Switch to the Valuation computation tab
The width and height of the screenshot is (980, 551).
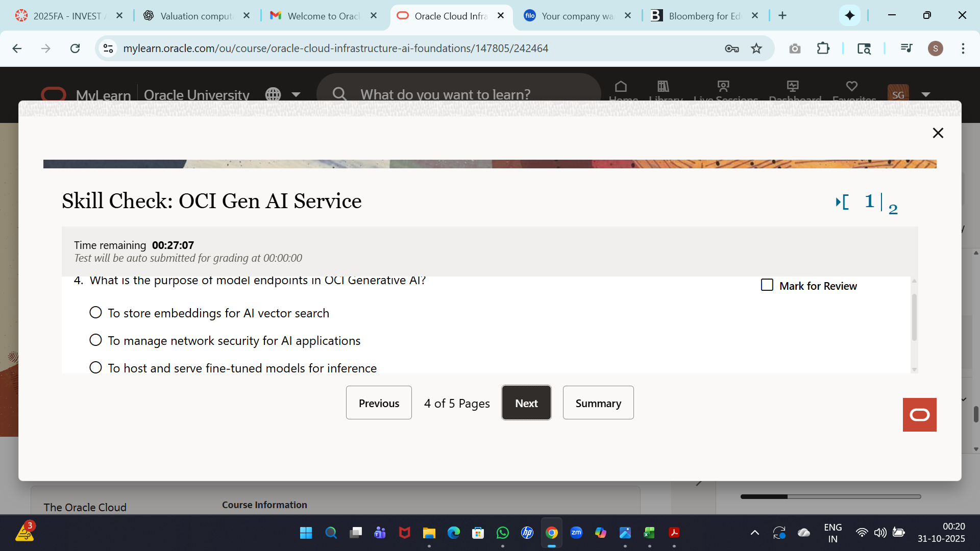[194, 16]
